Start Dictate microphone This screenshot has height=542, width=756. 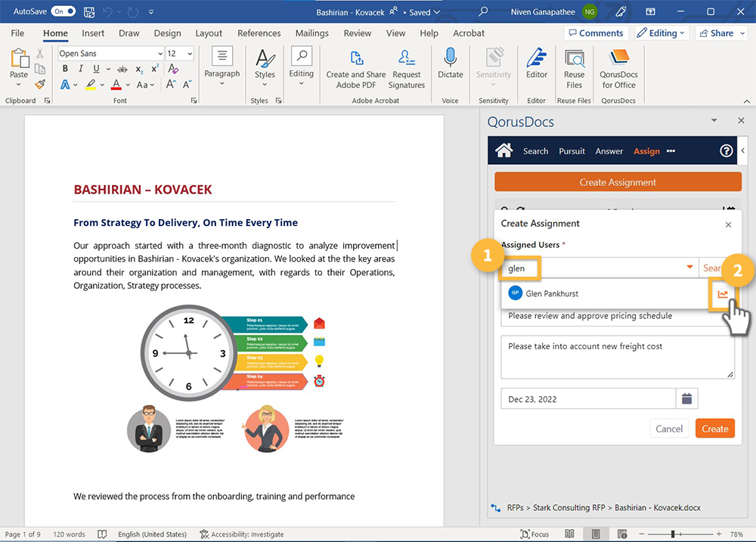point(451,63)
